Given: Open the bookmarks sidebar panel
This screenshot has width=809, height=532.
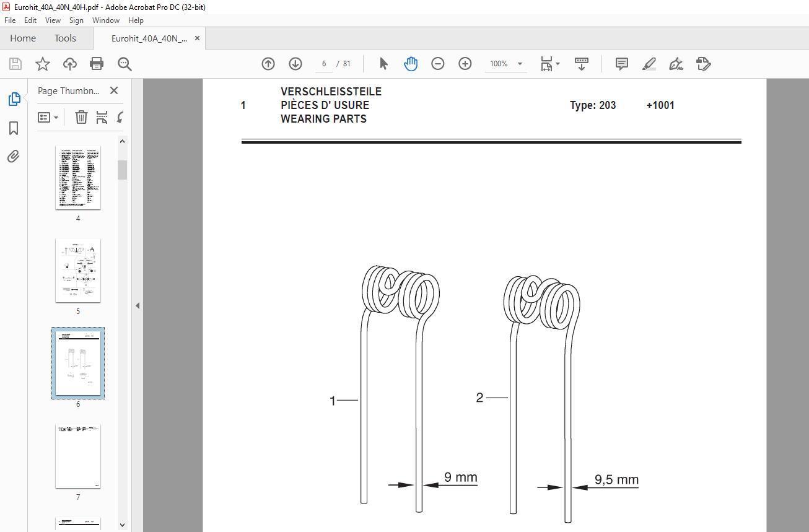Looking at the screenshot, I should [x=14, y=128].
